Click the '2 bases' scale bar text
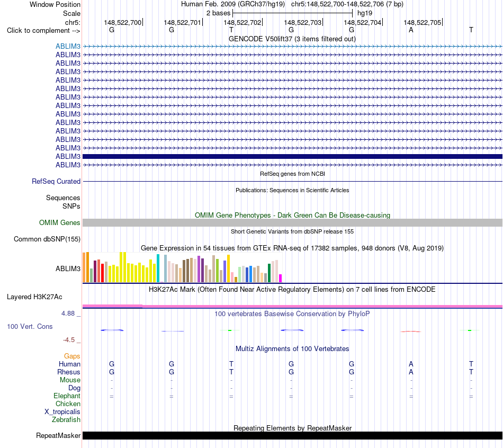 [218, 13]
